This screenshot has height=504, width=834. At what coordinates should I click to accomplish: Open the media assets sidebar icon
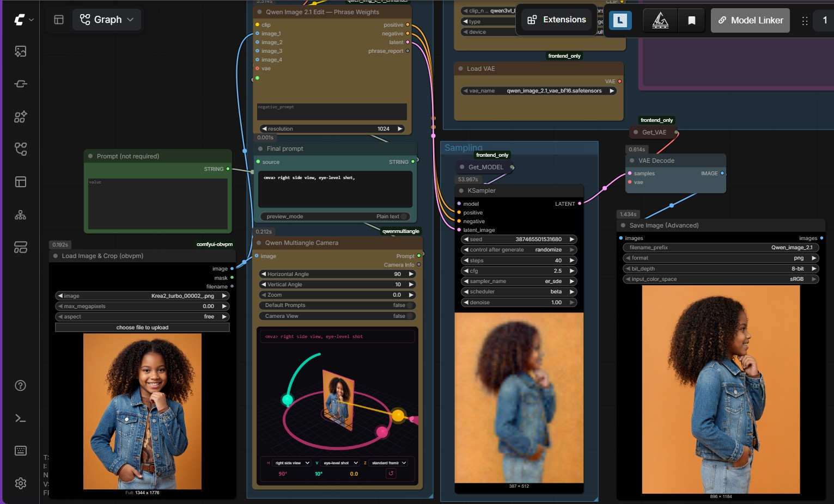pyautogui.click(x=21, y=51)
